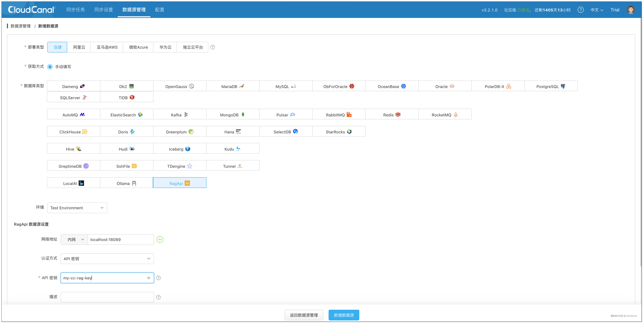The image size is (644, 324).
Task: Click the CloudCanal logo
Action: (x=31, y=10)
